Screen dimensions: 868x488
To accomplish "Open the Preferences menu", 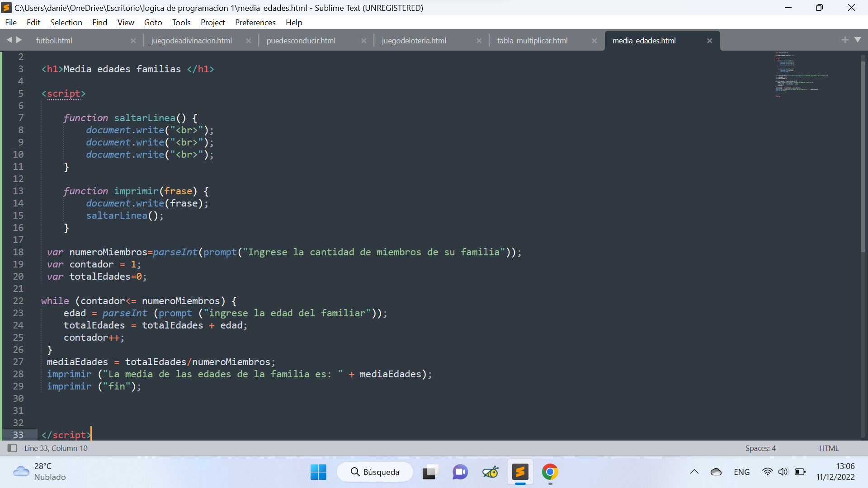I will [x=255, y=23].
